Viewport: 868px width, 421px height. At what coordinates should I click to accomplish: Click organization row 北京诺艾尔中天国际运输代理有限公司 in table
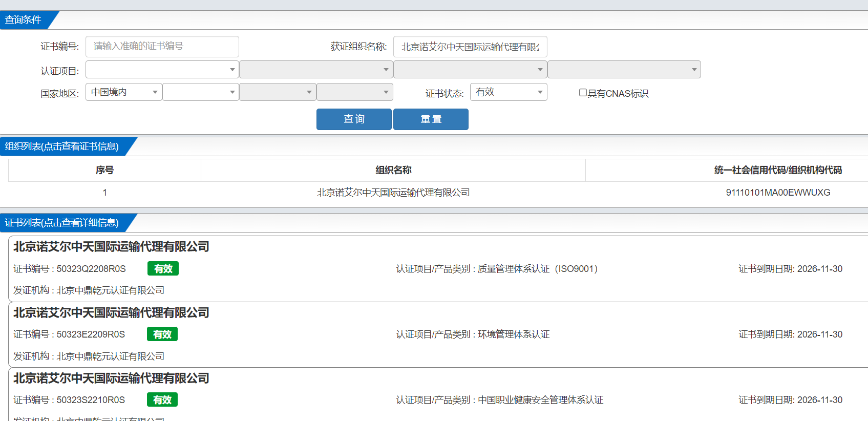(x=393, y=193)
